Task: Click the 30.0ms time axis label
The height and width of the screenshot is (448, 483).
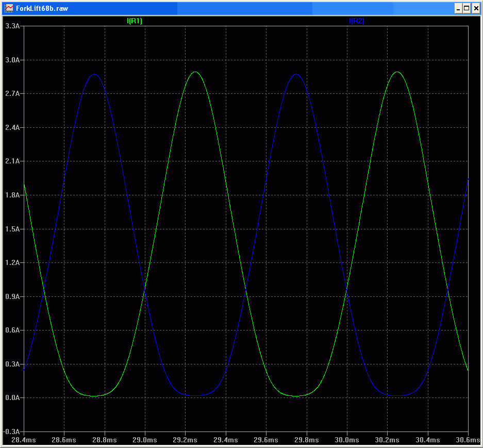Action: pos(347,440)
